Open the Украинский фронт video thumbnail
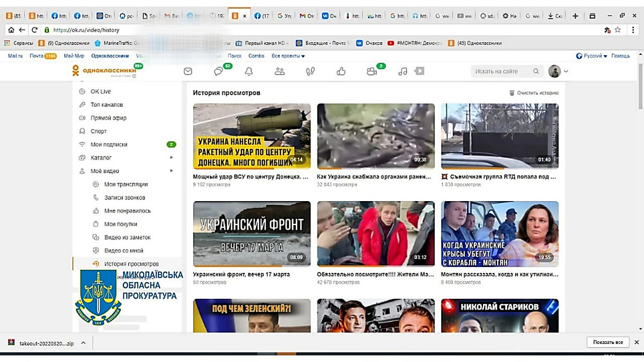 pyautogui.click(x=252, y=234)
